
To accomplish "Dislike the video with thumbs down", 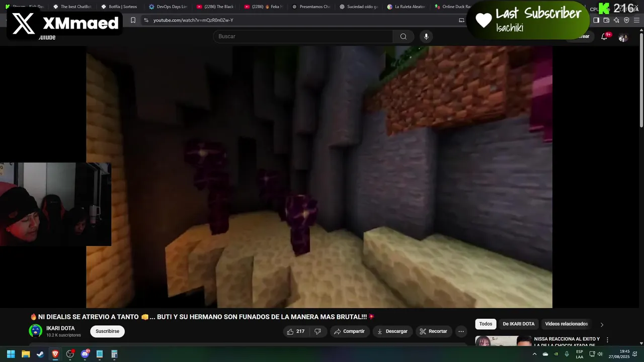I will point(317,331).
